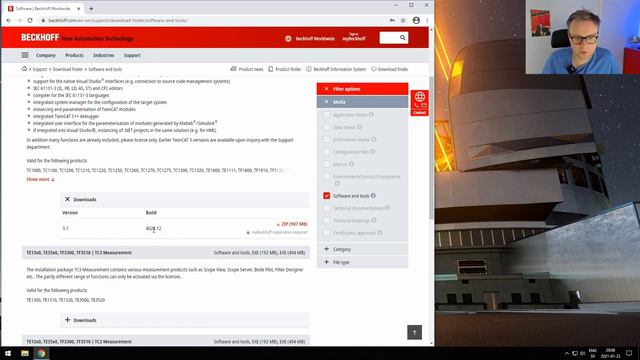Image resolution: width=640 pixels, height=360 pixels.
Task: Click the browser reload icon
Action: 30,20
